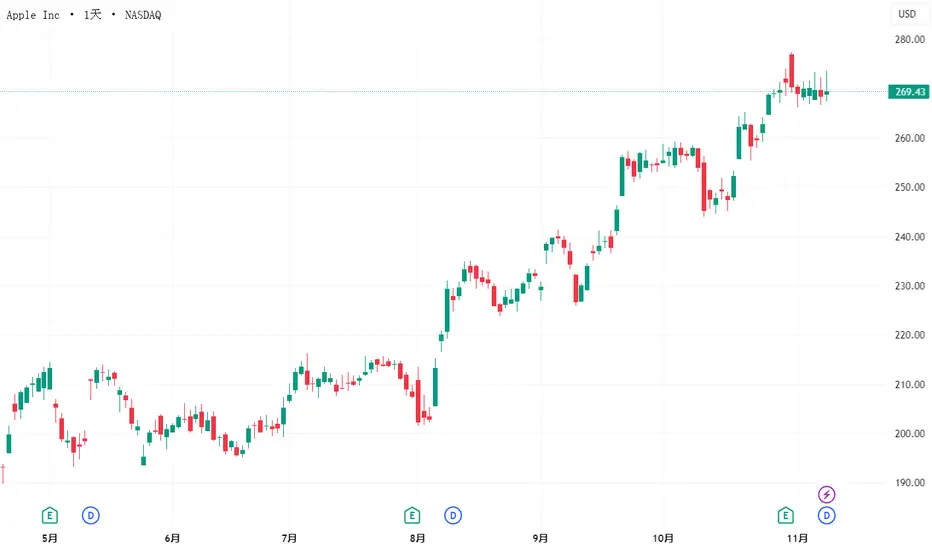Click the current price label 269.43

point(907,92)
